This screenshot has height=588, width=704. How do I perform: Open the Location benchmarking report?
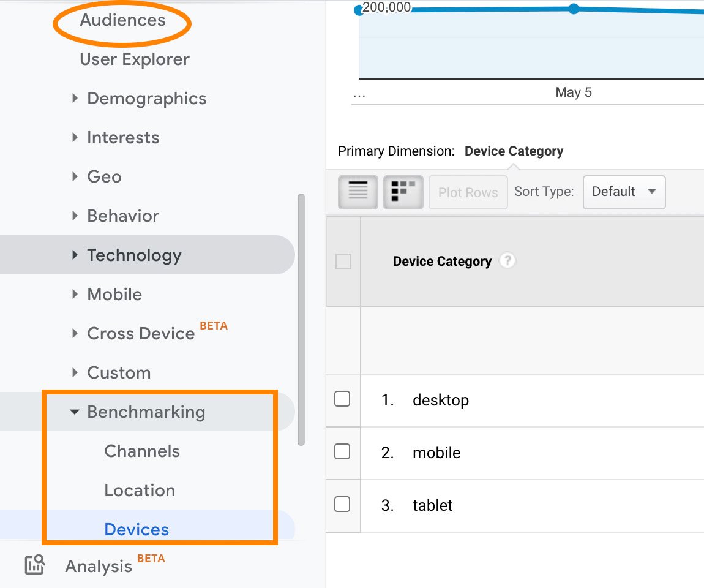pos(140,491)
